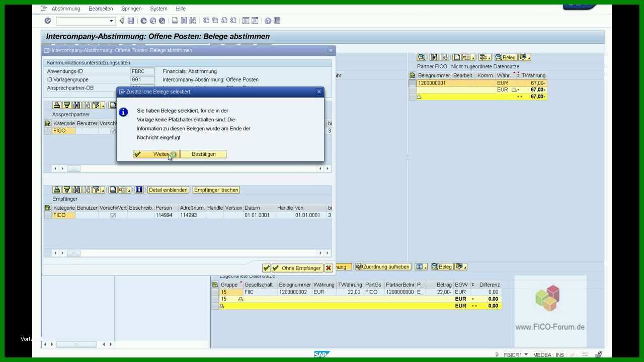
Task: Click the green Enter checkmark in SAP toolbar
Action: [x=48, y=21]
